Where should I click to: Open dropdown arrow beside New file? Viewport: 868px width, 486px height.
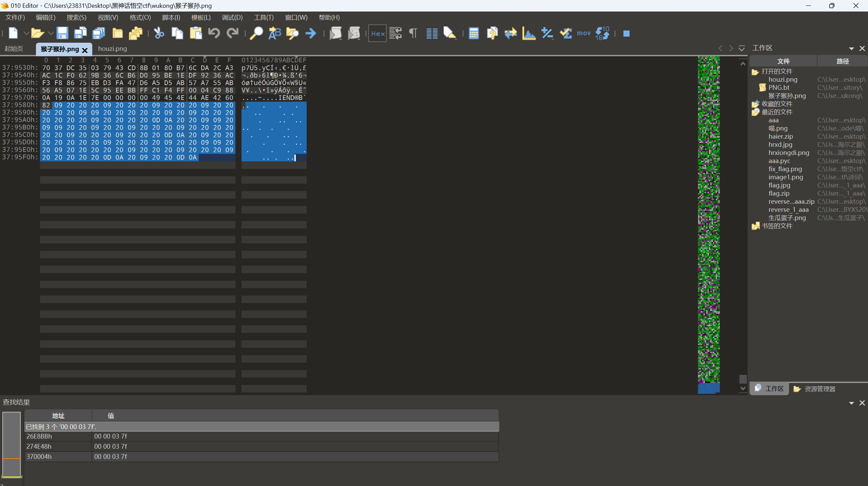[26, 33]
